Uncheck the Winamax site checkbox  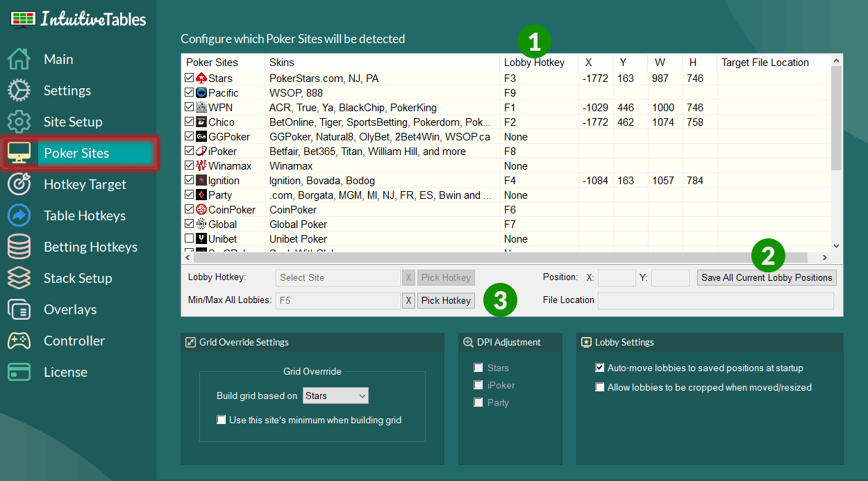(190, 166)
